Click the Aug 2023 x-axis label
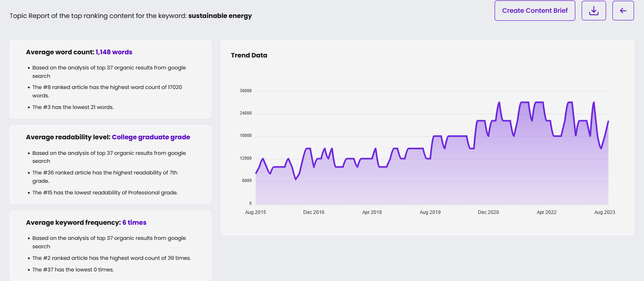 tap(604, 212)
